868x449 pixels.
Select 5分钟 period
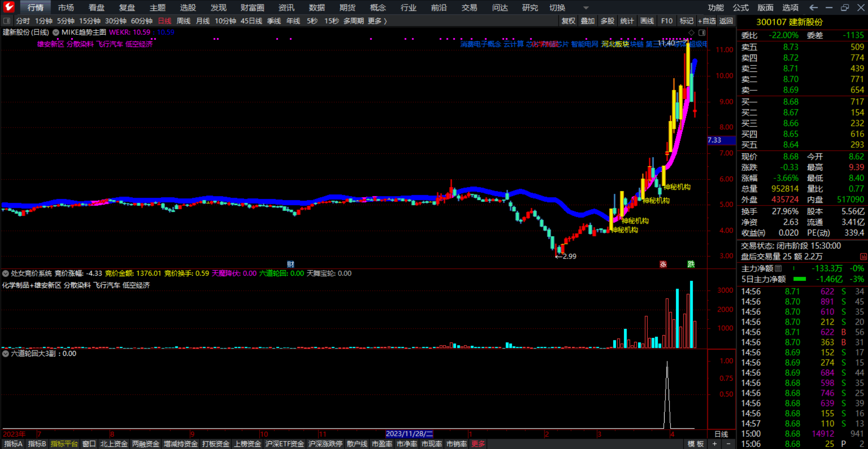click(66, 21)
